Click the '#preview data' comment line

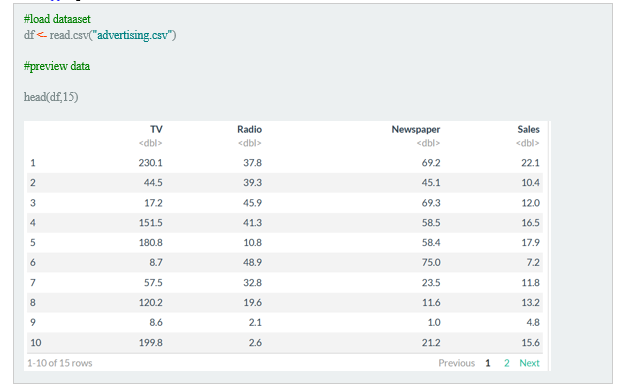pyautogui.click(x=57, y=66)
